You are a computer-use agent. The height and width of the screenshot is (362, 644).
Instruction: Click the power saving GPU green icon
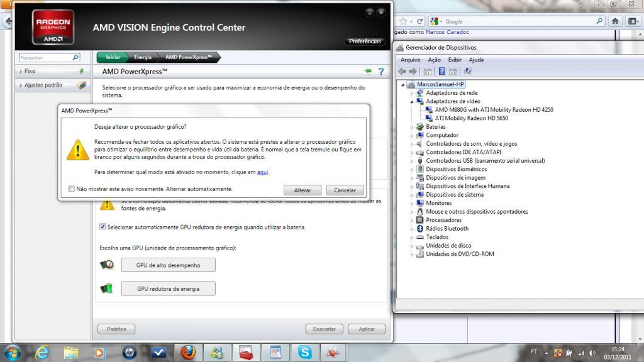click(106, 288)
